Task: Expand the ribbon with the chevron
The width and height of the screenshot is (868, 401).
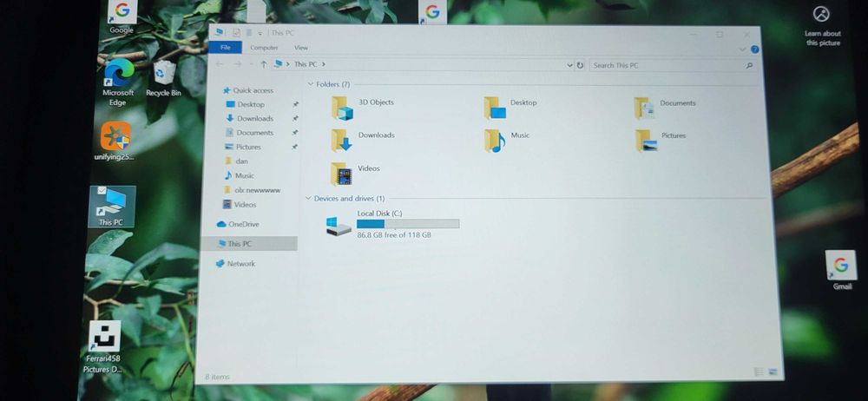Action: click(742, 49)
